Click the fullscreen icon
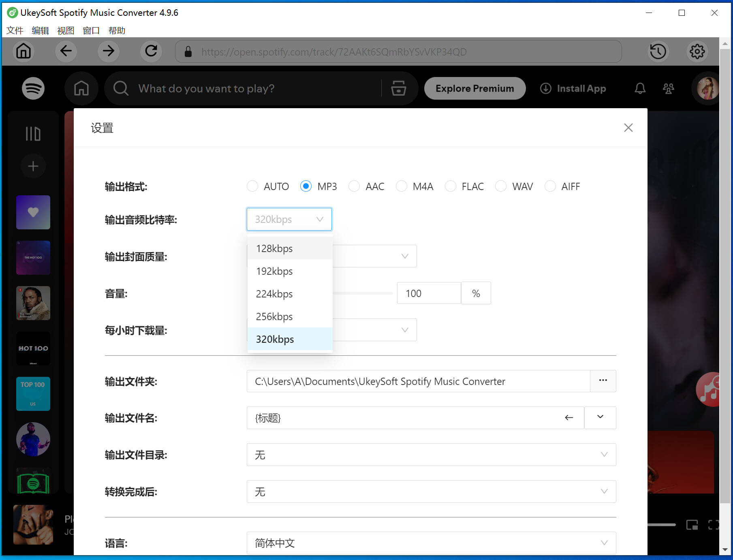733x560 pixels. [714, 525]
